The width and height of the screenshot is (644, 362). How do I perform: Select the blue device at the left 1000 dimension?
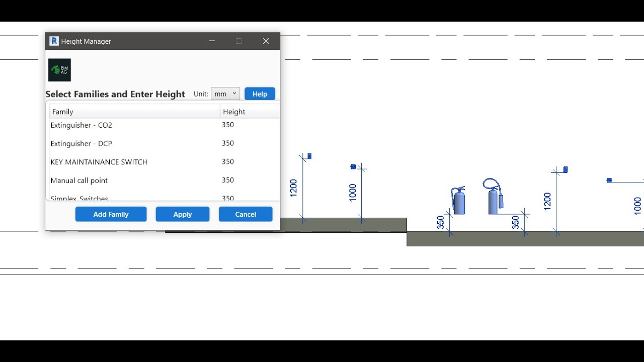pos(353,167)
